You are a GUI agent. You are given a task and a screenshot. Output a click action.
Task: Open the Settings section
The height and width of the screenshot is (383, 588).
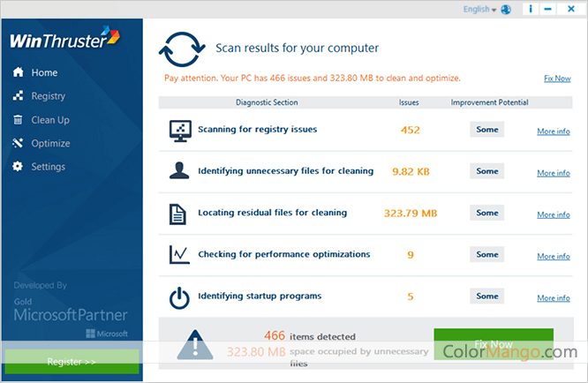[48, 167]
